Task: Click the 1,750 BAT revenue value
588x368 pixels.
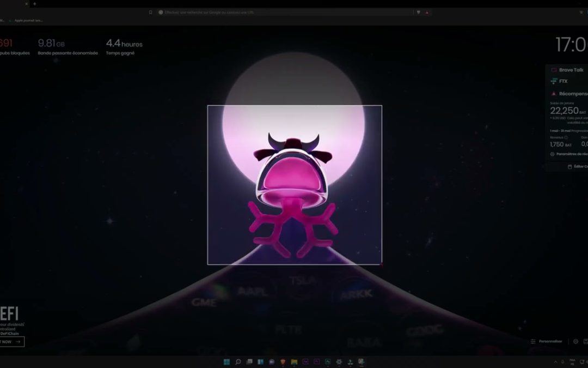Action: click(561, 144)
